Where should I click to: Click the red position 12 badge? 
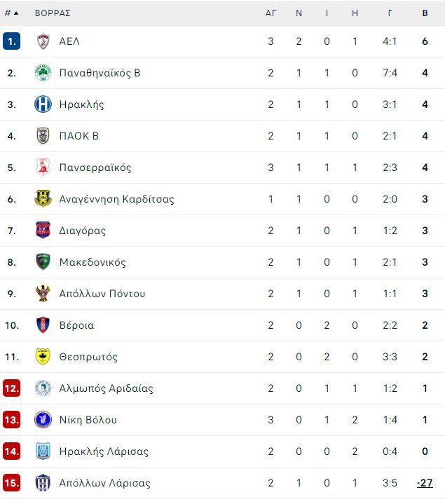[x=11, y=388]
